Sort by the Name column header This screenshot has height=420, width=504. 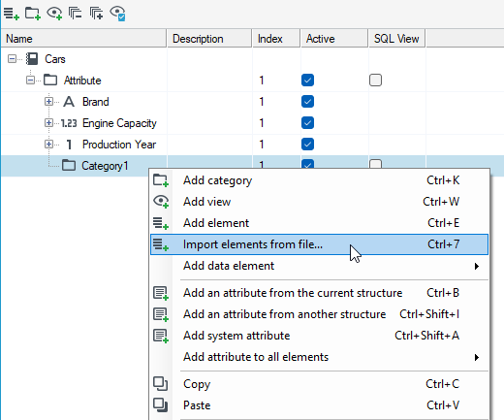pos(84,39)
